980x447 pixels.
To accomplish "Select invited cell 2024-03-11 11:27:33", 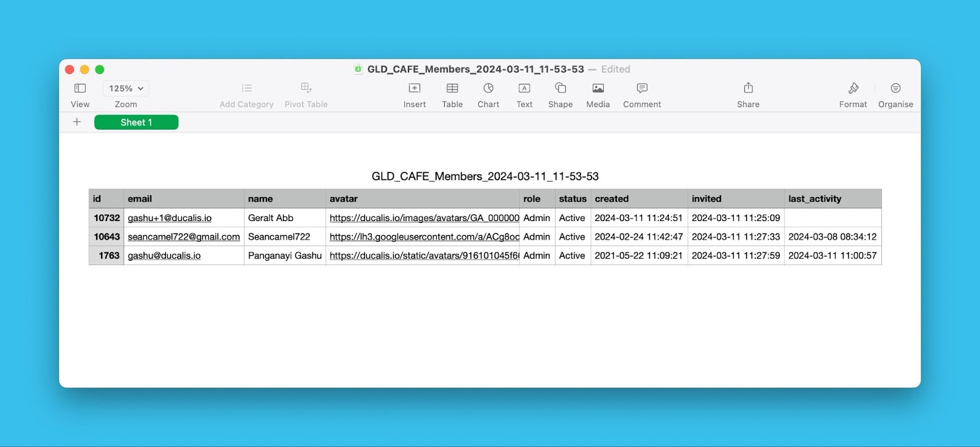I will 736,237.
